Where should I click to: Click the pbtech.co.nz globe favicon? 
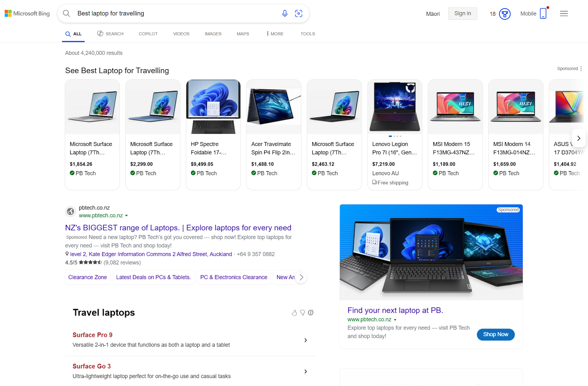(71, 212)
